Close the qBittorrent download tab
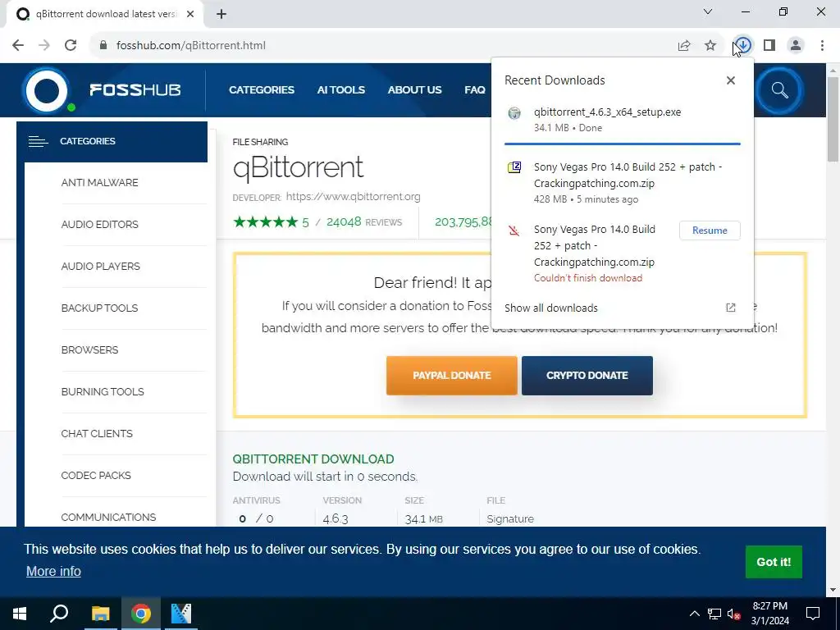Screen dimensions: 840x630 tap(190, 14)
